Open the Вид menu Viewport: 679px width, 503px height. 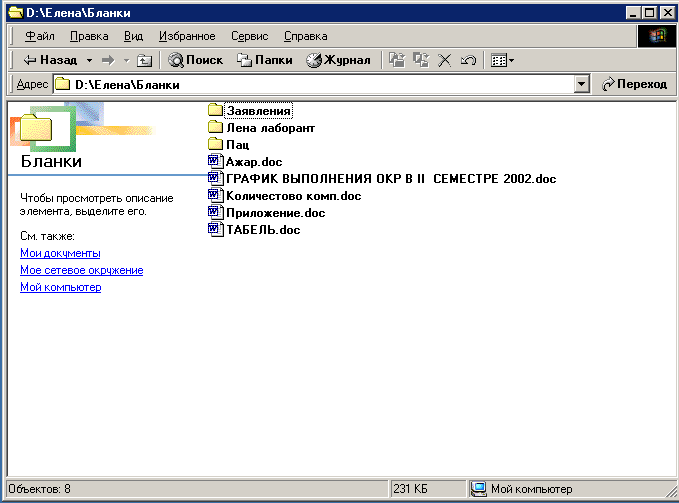point(133,36)
